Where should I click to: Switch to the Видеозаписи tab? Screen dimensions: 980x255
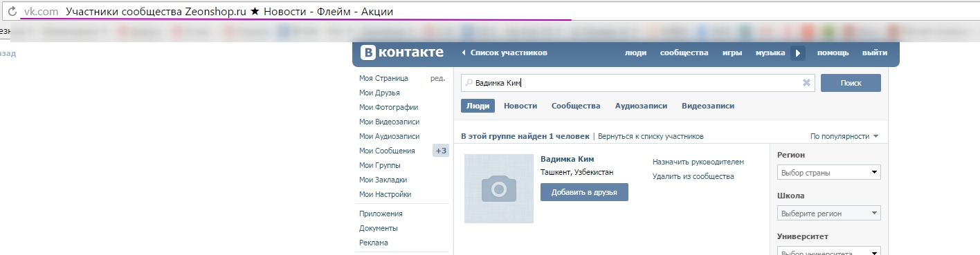click(x=708, y=106)
